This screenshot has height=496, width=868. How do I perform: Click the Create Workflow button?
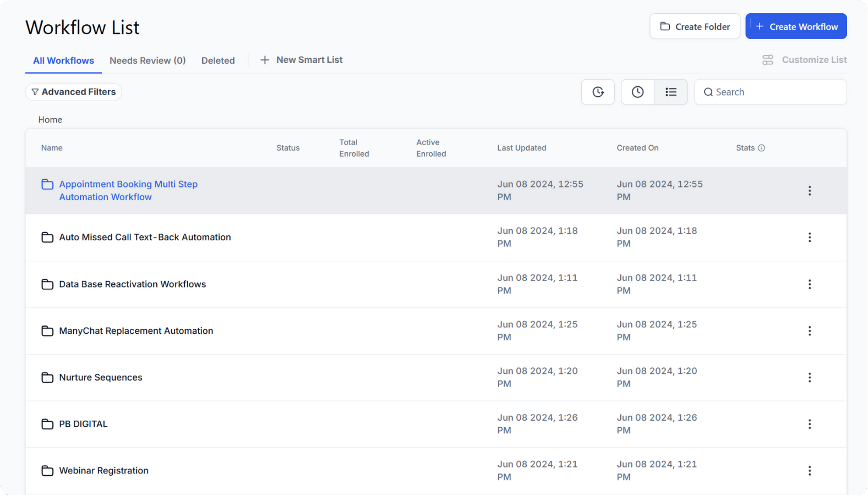[796, 26]
